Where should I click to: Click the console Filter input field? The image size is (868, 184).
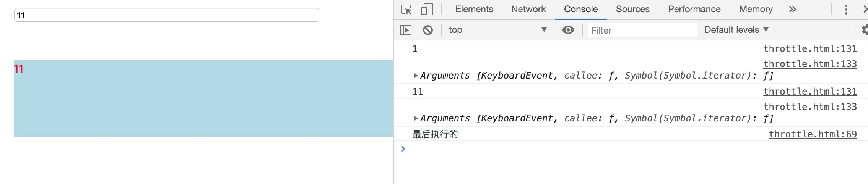pos(642,30)
